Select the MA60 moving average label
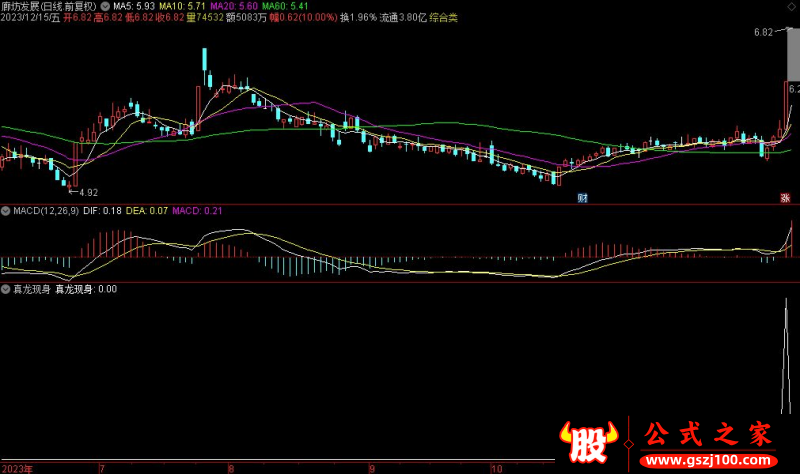 point(280,6)
